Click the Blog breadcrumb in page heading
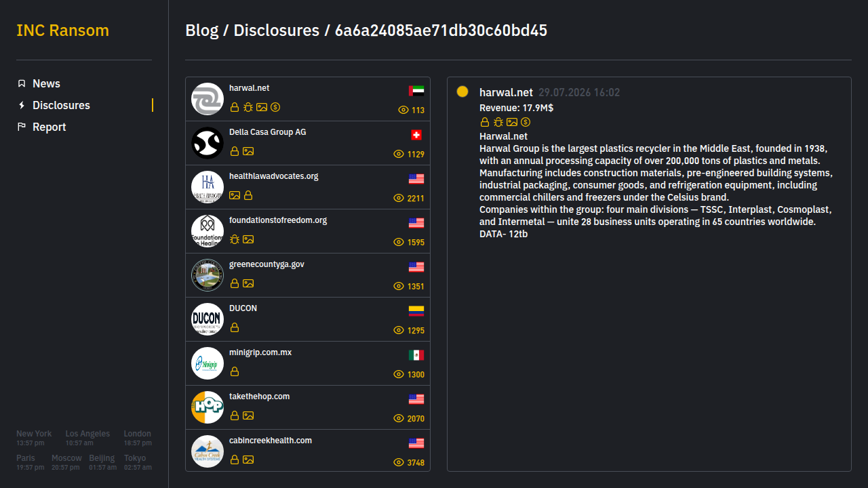Image resolution: width=868 pixels, height=488 pixels. pos(202,30)
